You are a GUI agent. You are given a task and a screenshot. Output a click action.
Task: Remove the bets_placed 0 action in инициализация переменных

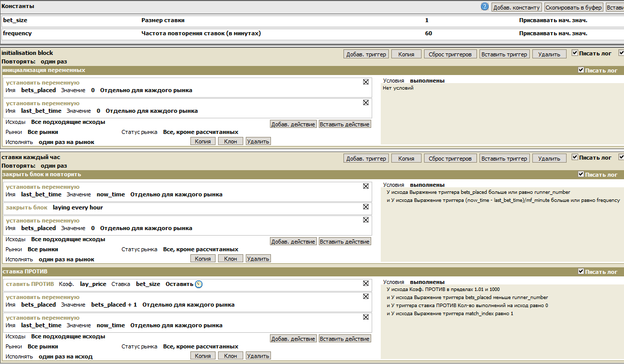[x=366, y=82]
